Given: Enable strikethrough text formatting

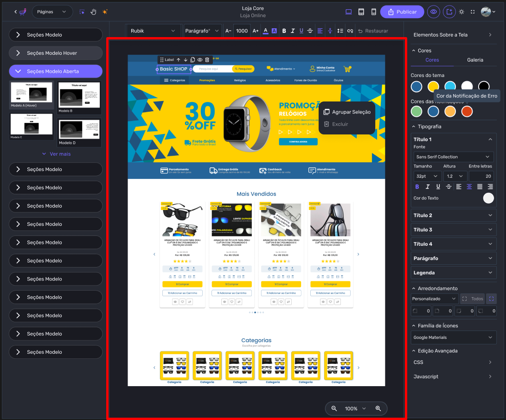Looking at the screenshot, I should 309,31.
